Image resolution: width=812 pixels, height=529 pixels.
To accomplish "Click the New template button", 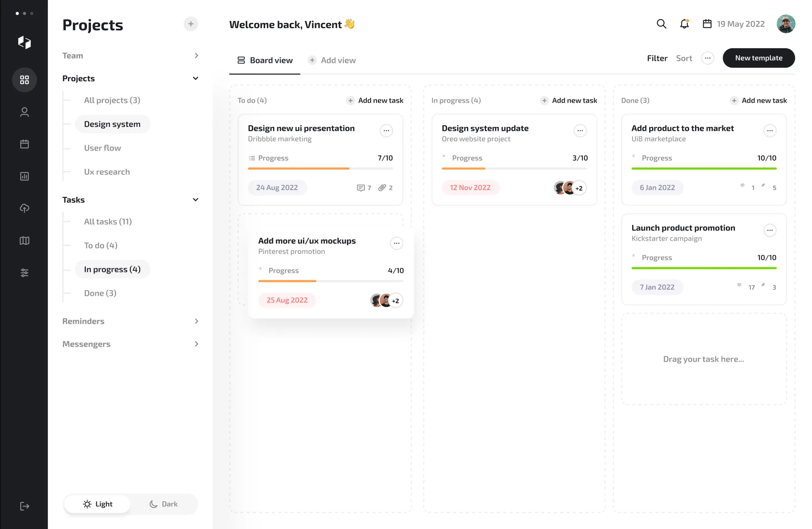I will [x=758, y=58].
